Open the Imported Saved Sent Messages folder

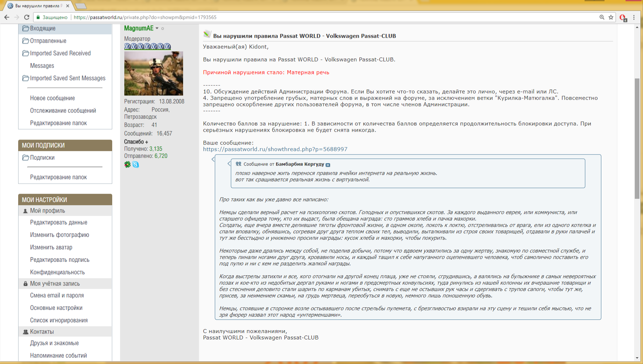68,78
